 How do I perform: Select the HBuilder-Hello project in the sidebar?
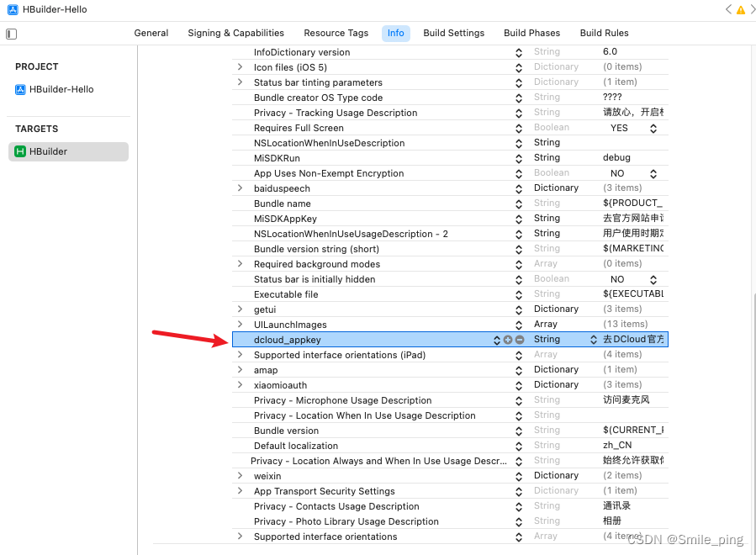coord(55,89)
